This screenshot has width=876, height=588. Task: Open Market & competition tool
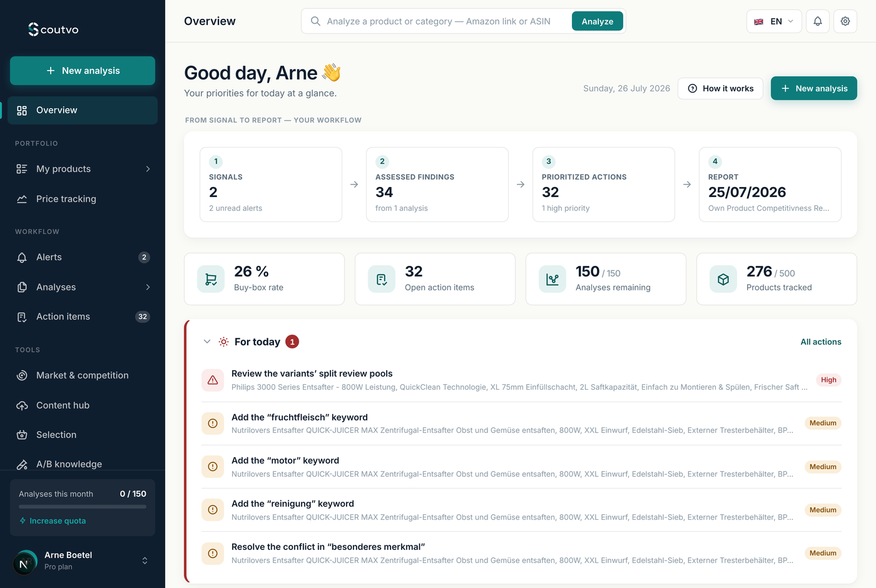[83, 375]
